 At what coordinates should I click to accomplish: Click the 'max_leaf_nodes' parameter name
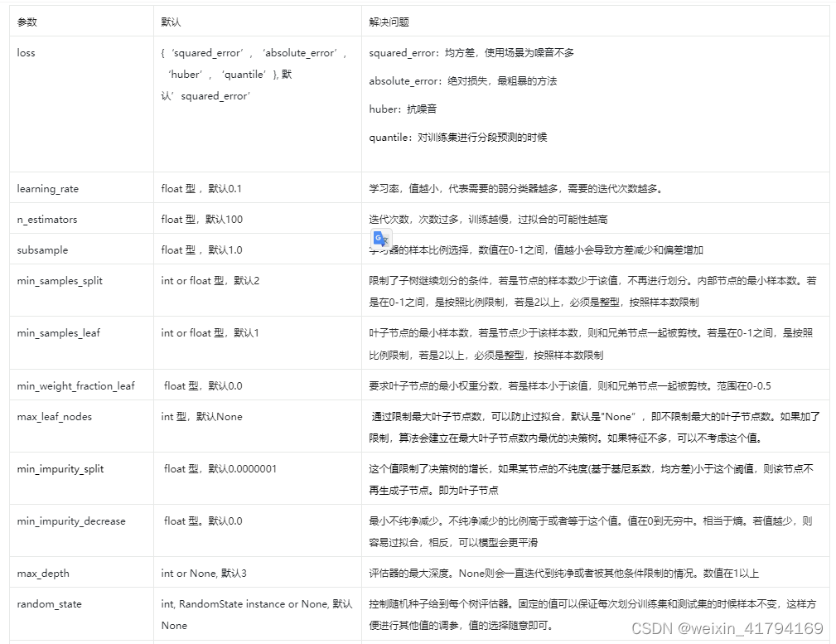55,417
